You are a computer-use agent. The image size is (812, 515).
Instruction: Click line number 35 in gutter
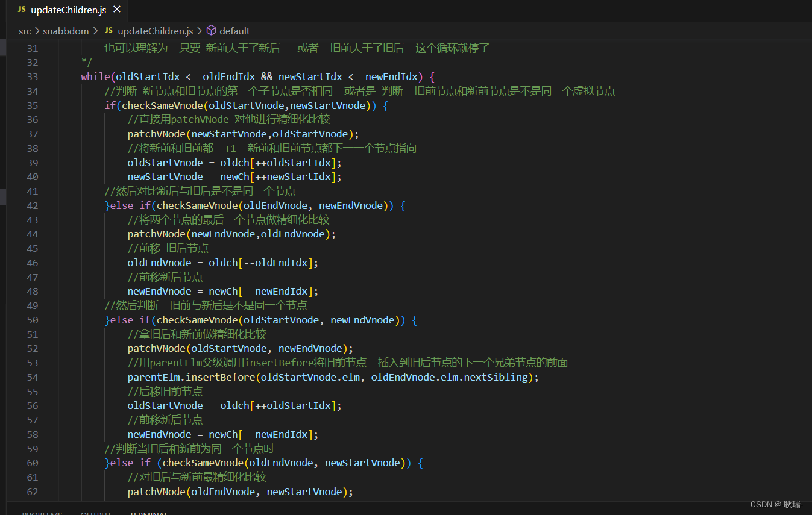point(33,105)
